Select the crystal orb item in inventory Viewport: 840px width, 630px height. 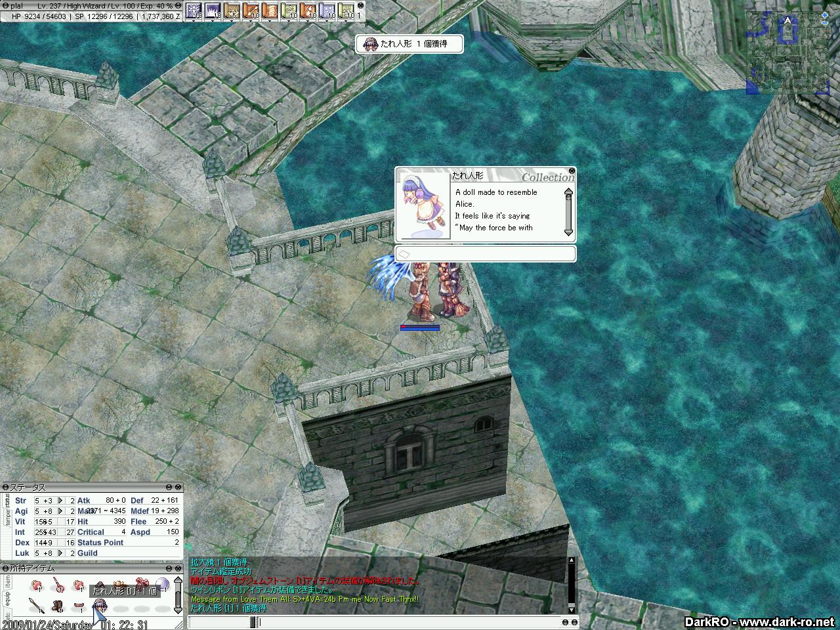click(x=161, y=584)
